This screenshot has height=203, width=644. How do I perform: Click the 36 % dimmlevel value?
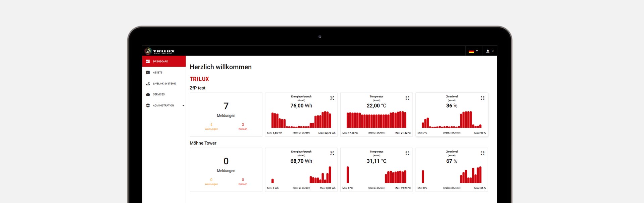451,106
